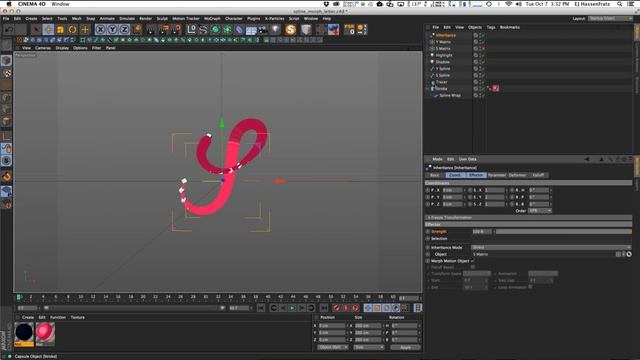Play the animation forward
The width and height of the screenshot is (640, 360).
292,308
